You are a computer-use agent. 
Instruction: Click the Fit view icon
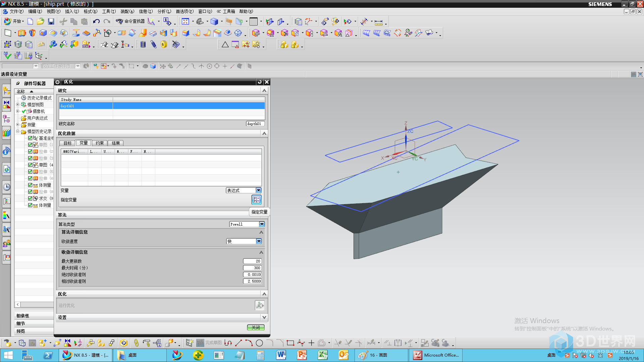pos(185,21)
